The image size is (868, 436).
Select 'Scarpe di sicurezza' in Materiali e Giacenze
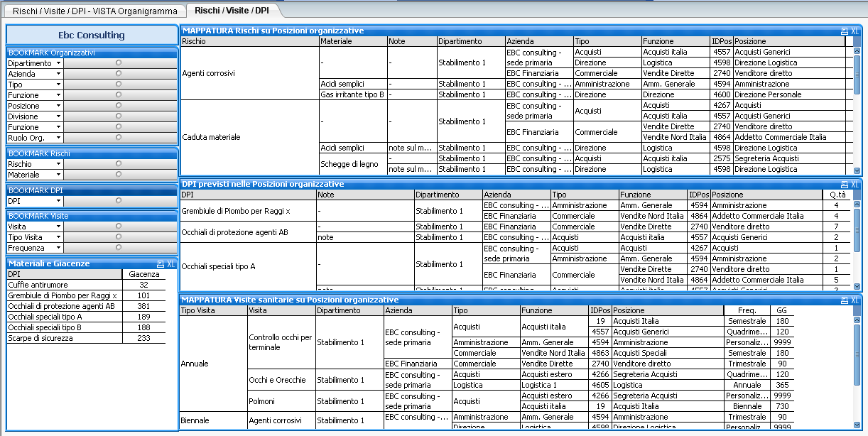tap(64, 338)
